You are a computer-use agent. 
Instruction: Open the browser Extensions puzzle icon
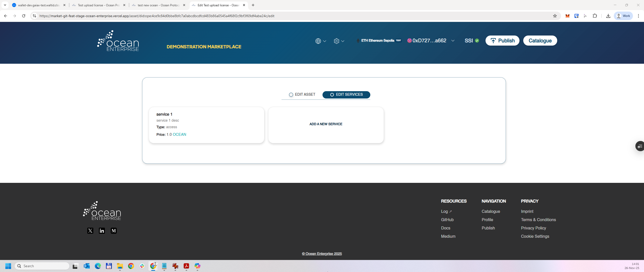[595, 16]
